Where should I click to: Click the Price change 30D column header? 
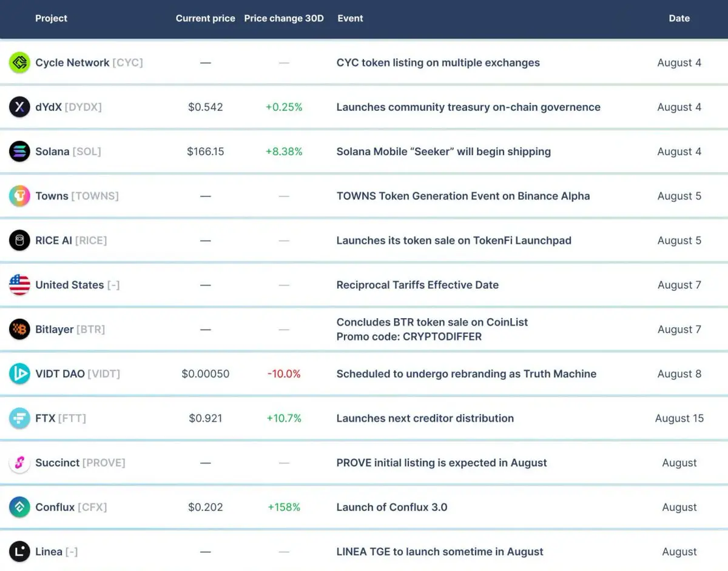(284, 18)
